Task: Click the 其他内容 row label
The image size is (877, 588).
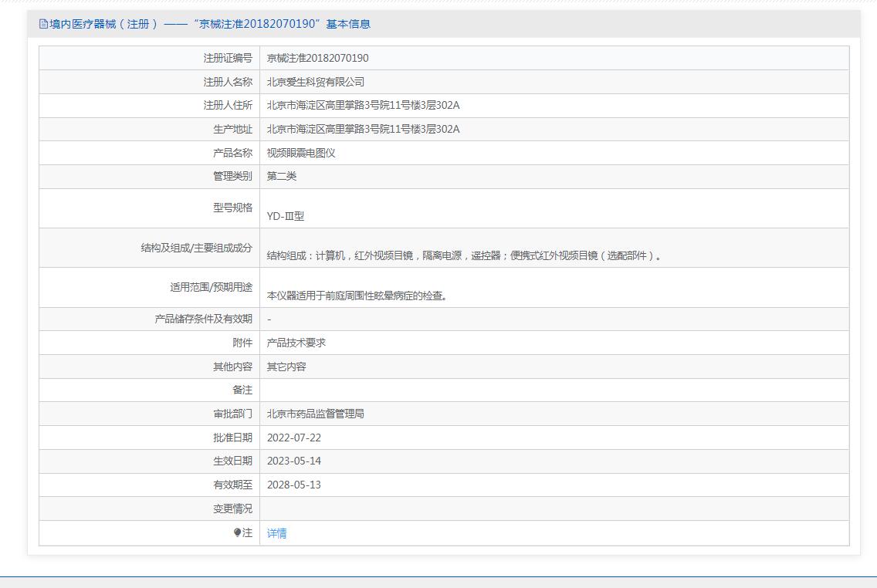Action: point(232,367)
